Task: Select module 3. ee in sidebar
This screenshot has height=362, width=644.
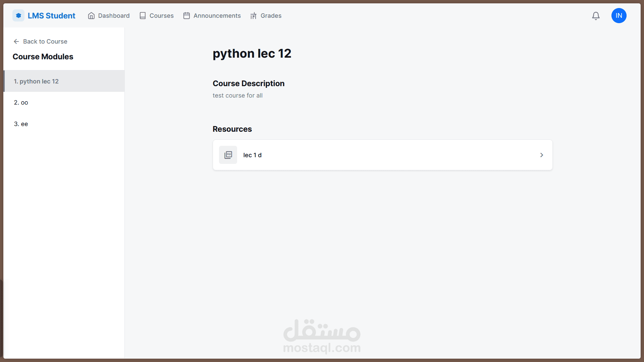Action: point(64,124)
